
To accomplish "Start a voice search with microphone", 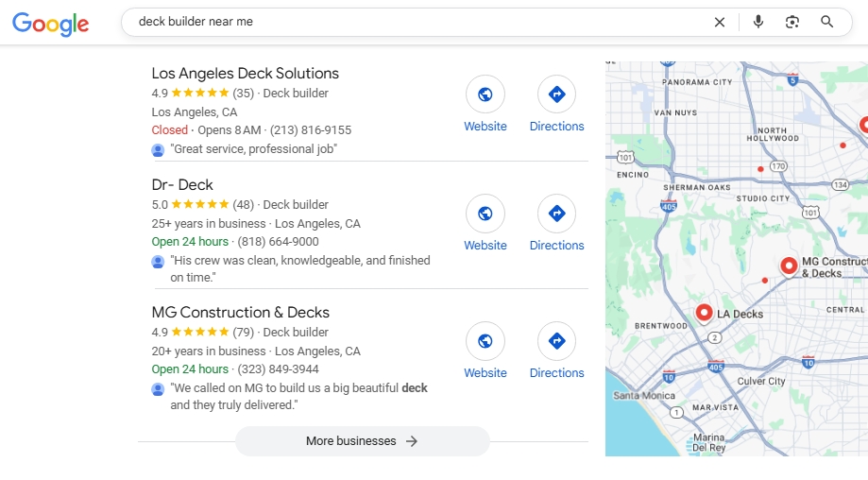I will click(757, 22).
